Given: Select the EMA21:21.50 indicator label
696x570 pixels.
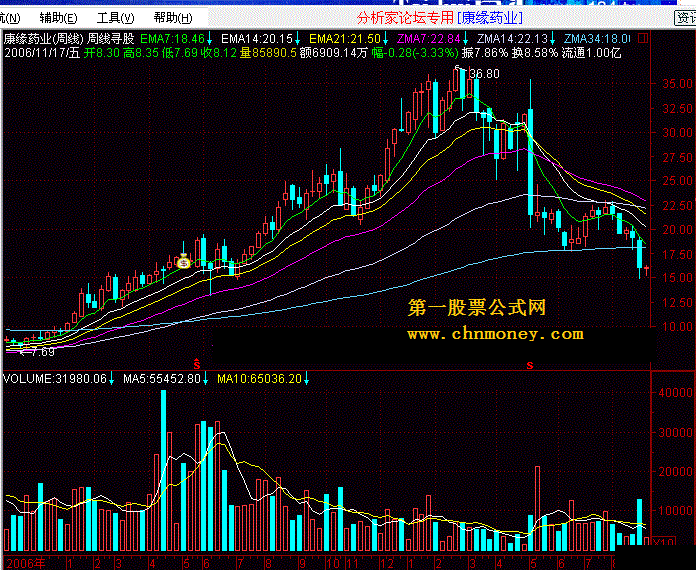Looking at the screenshot, I should (x=345, y=39).
